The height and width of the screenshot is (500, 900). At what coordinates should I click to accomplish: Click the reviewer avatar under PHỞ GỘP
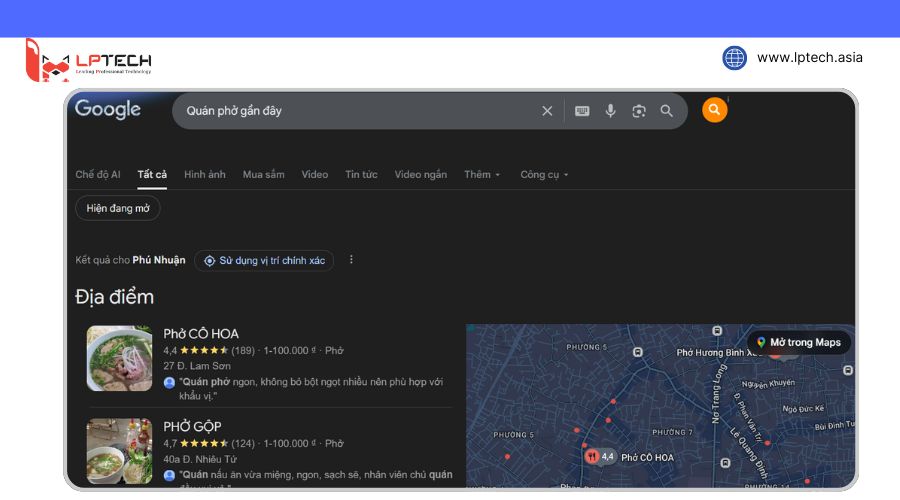point(169,475)
